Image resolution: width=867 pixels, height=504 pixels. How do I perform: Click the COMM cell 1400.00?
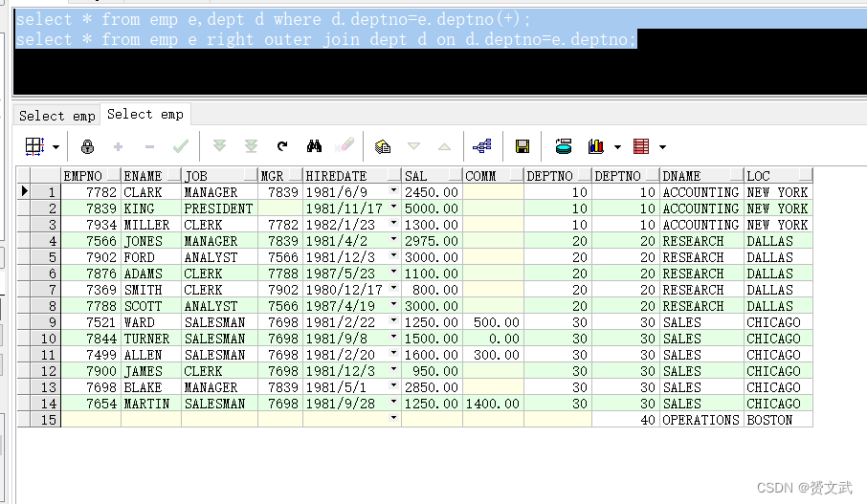coord(493,404)
